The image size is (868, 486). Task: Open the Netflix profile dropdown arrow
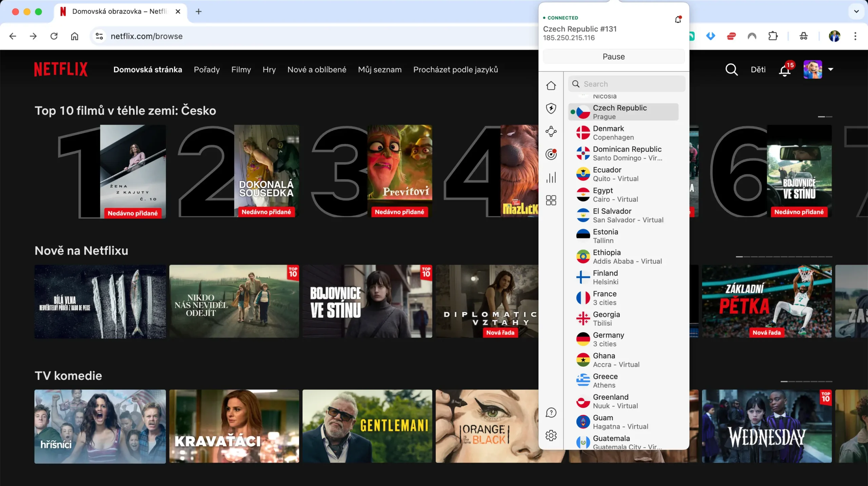(x=830, y=69)
